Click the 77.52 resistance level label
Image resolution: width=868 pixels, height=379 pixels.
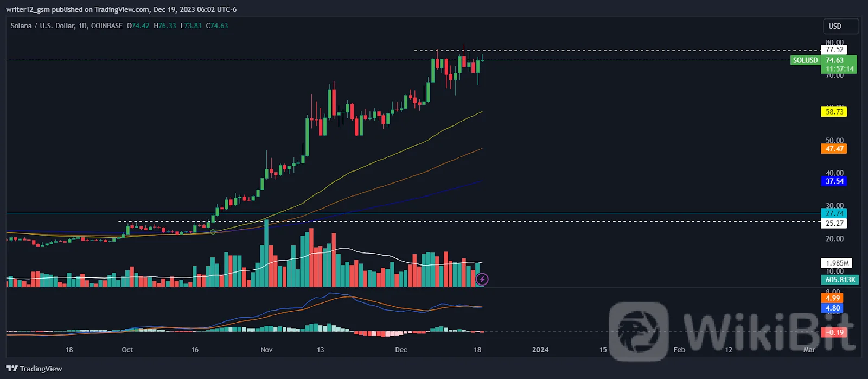(x=834, y=50)
